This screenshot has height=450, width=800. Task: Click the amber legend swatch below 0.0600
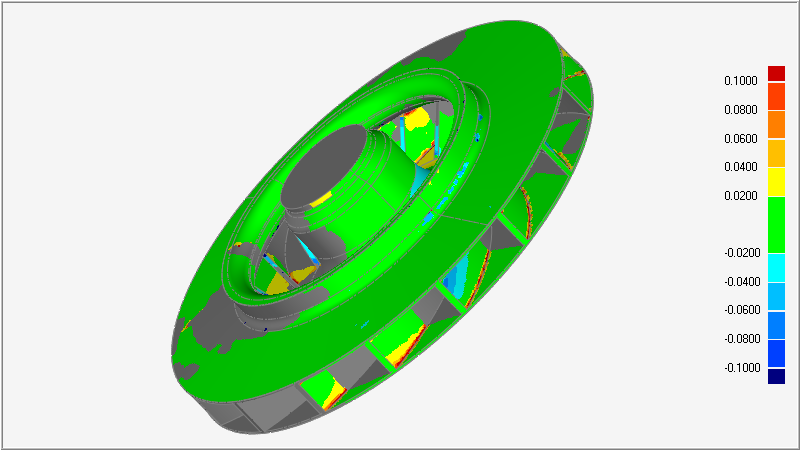[x=776, y=153]
